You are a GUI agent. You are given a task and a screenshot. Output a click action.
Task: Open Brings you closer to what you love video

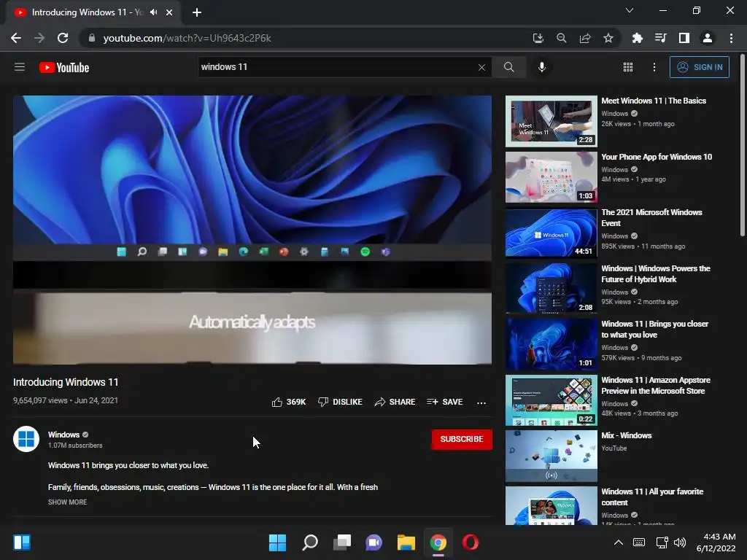point(654,329)
